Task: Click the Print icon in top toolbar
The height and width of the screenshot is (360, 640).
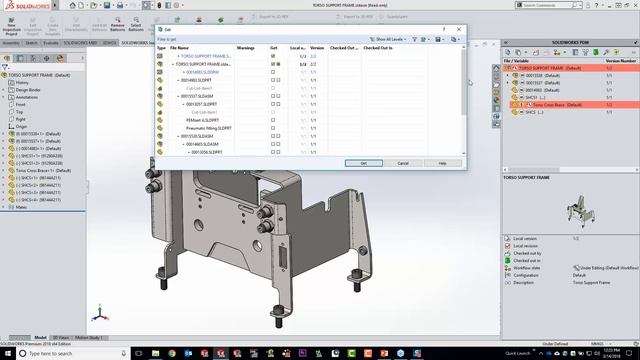Action: click(120, 5)
